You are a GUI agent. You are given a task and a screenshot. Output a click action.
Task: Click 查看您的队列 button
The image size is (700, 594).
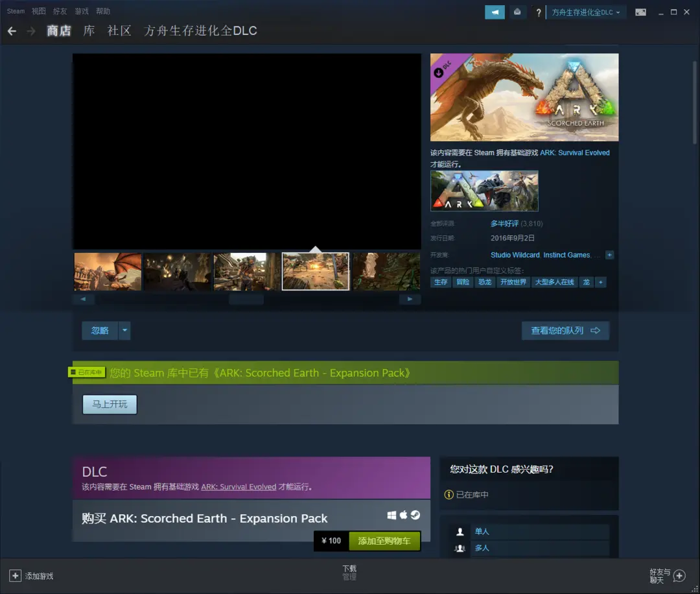[x=565, y=331]
